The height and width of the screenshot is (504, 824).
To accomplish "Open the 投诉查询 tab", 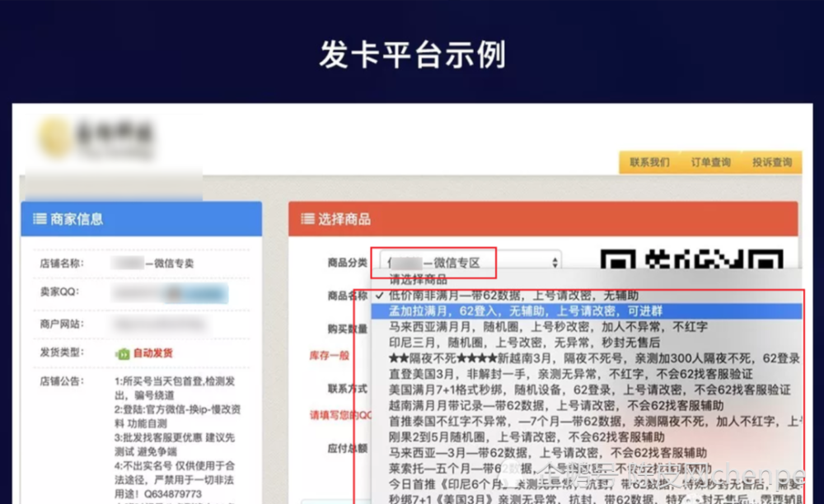I will 771,162.
